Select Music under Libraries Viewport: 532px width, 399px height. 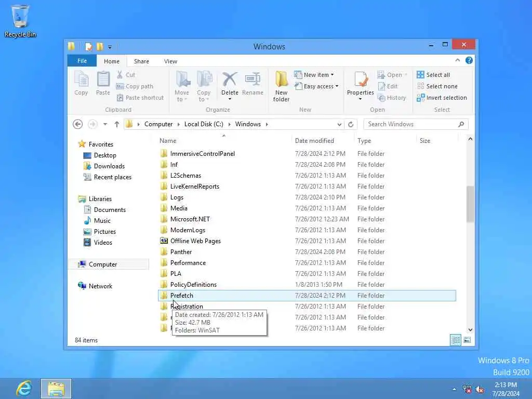(97, 220)
